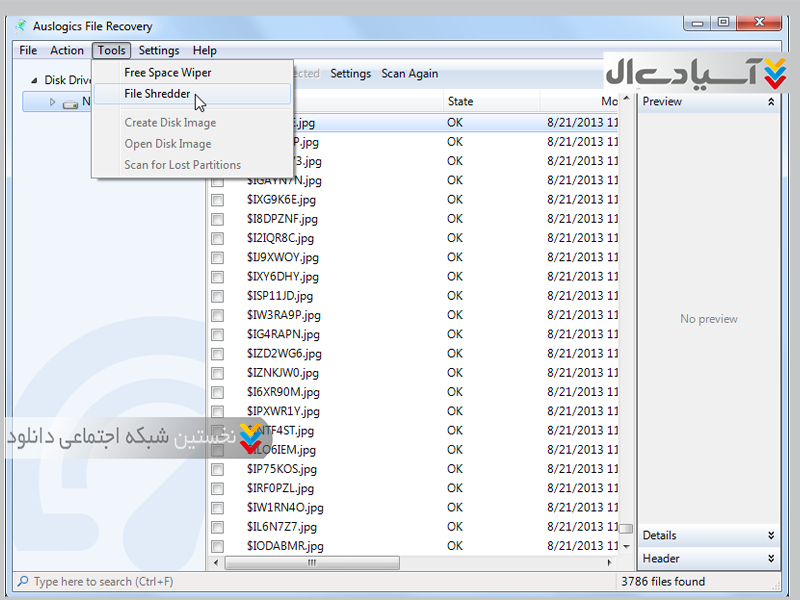Screen dimensions: 800x600
Task: Click the Auslogics File Recovery title bar icon
Action: [x=21, y=25]
